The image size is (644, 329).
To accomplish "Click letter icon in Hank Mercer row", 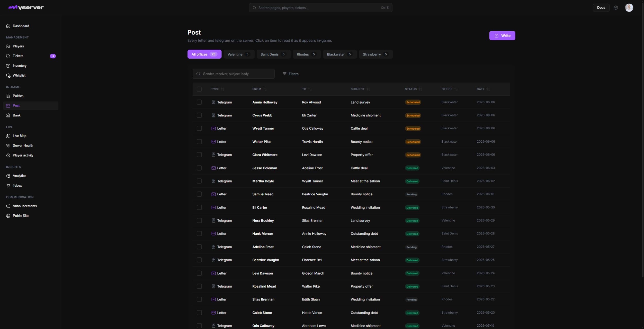I will [213, 234].
